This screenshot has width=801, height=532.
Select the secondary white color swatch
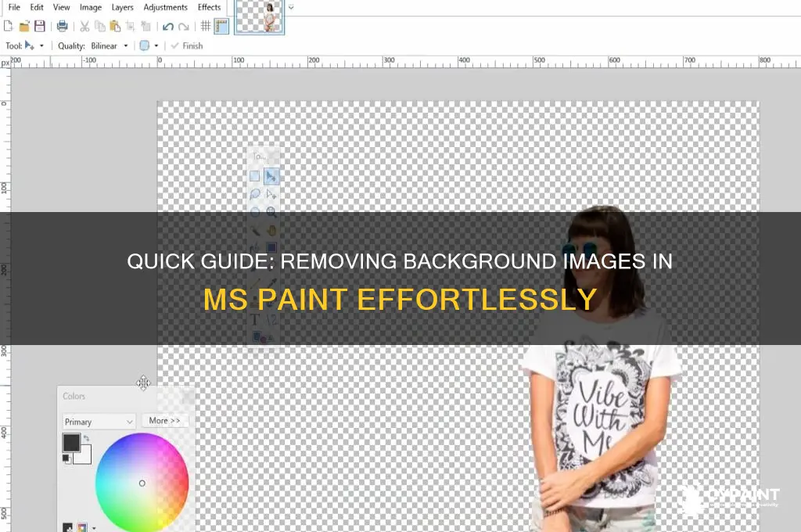tap(84, 456)
